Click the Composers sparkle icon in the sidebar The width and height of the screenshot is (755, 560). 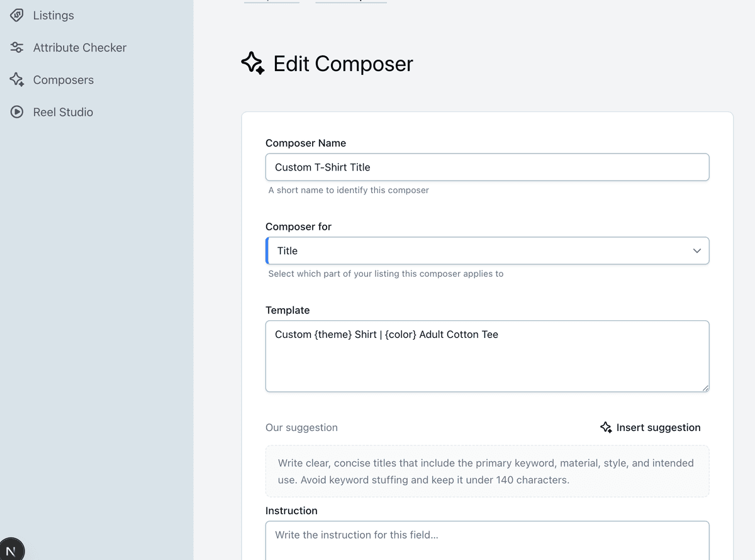(x=16, y=80)
